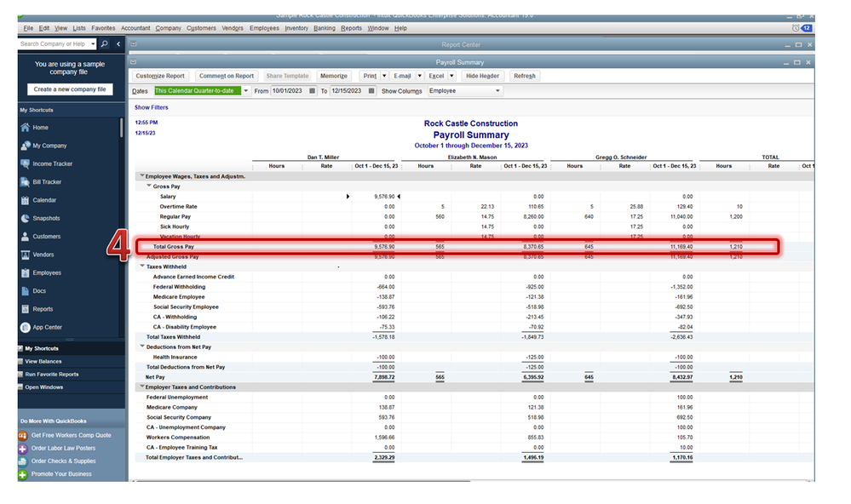Open the Help menu

click(x=400, y=28)
